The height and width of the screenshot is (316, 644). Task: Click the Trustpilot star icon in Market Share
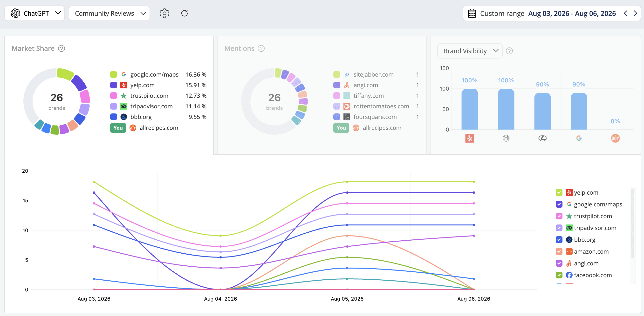(x=123, y=96)
